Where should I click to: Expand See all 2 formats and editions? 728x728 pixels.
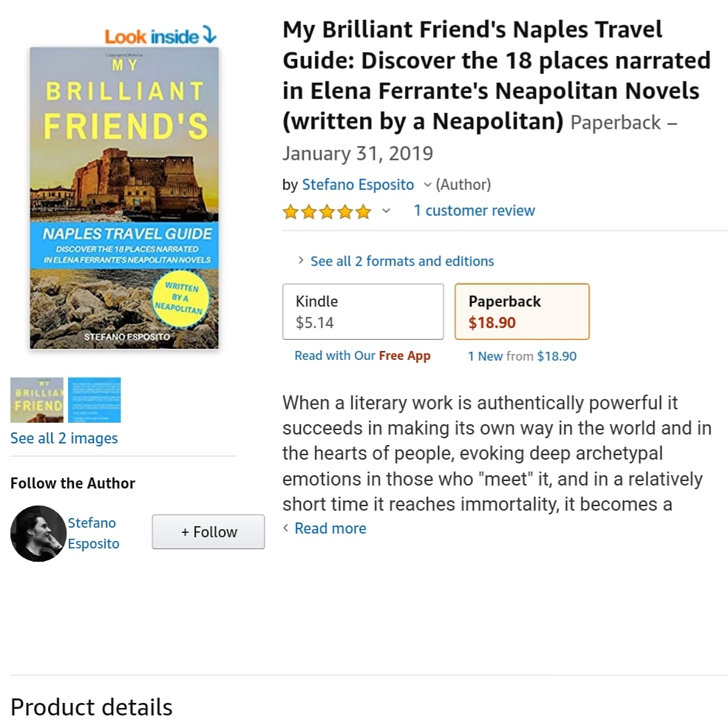click(402, 261)
